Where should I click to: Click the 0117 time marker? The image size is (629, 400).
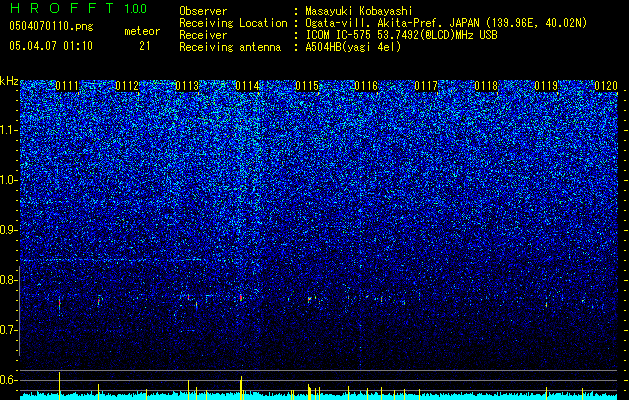(x=426, y=86)
